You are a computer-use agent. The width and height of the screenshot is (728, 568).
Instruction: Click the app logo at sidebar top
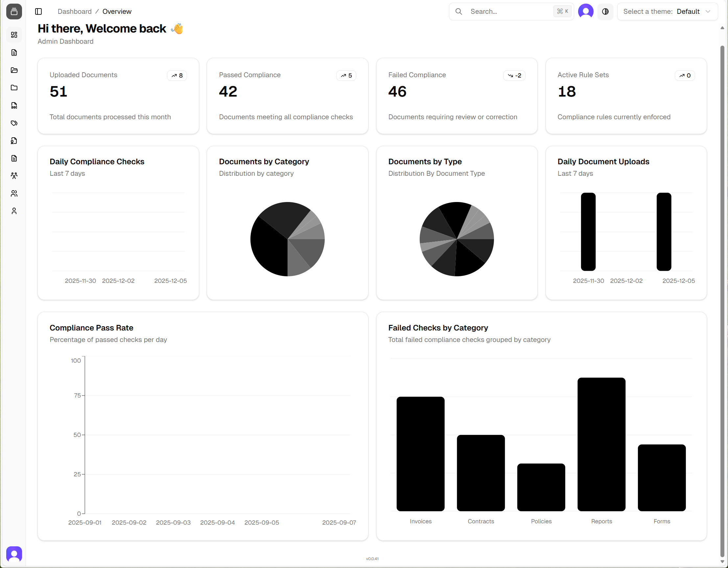coord(14,11)
